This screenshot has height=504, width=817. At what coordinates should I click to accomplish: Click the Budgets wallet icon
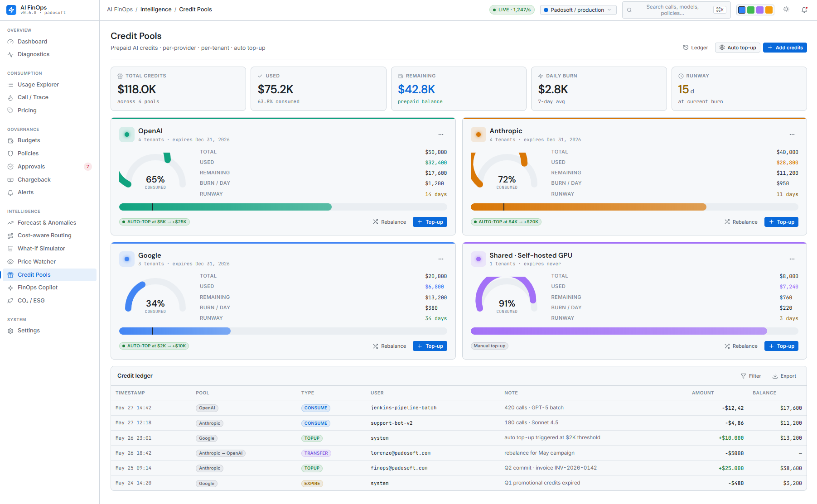pos(10,140)
